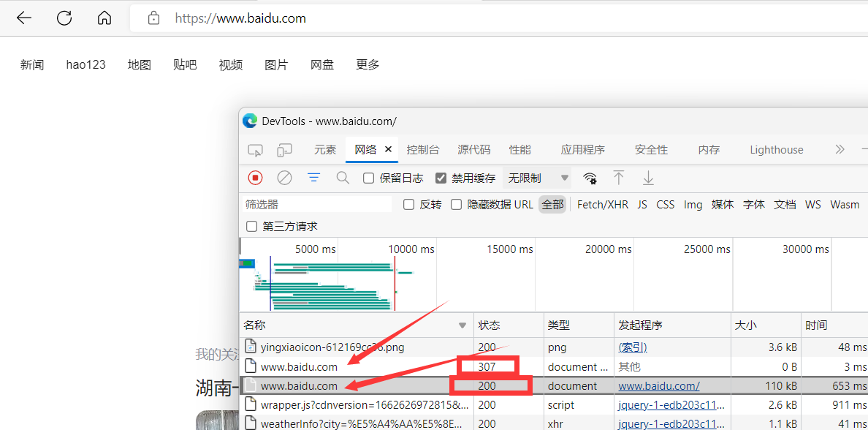Tick the 隐藏数据 URL checkbox

pyautogui.click(x=456, y=205)
